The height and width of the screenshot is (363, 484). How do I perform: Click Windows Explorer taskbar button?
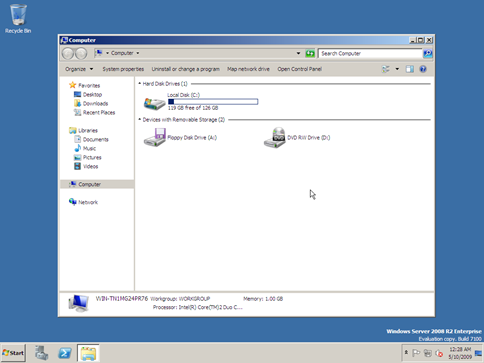pyautogui.click(x=88, y=353)
